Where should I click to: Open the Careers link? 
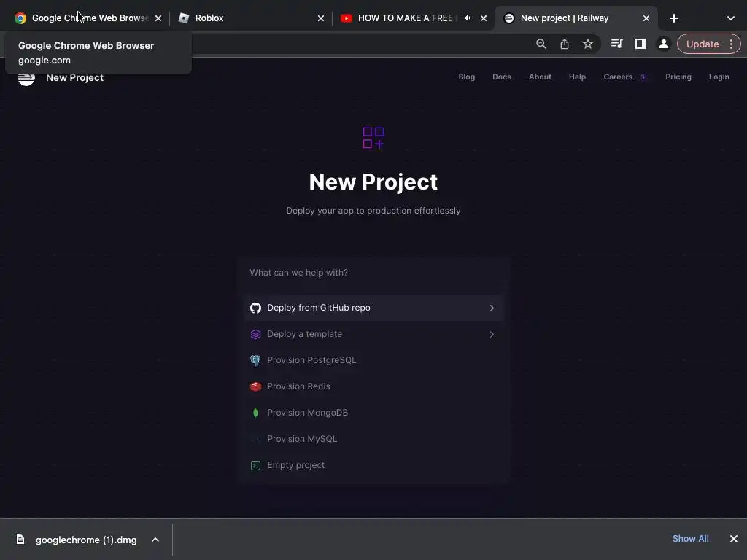coord(618,77)
